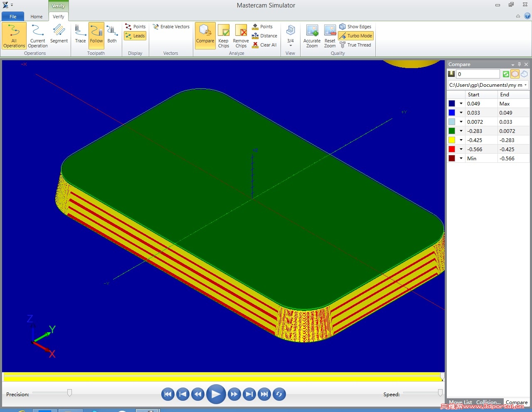532x412 pixels.
Task: Toggle auto-hide pin on Compare panel
Action: click(x=519, y=64)
